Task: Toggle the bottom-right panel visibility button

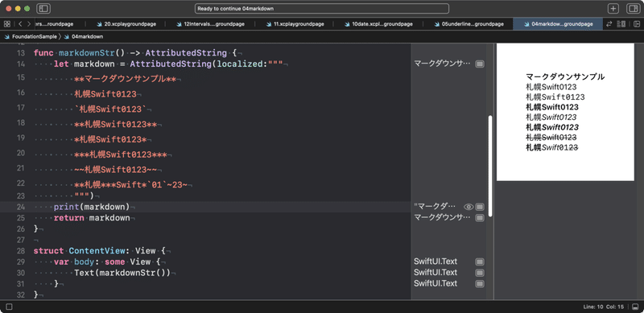Action: pos(635,307)
